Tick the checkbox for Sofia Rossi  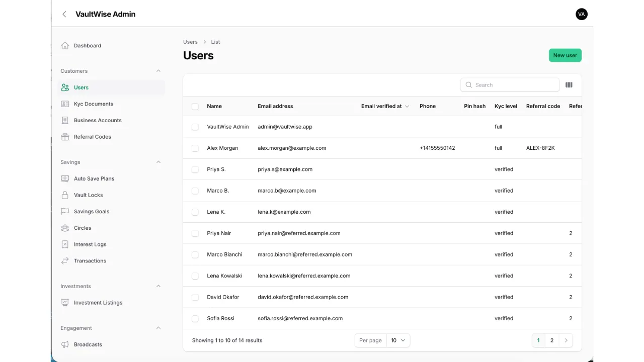click(x=195, y=319)
